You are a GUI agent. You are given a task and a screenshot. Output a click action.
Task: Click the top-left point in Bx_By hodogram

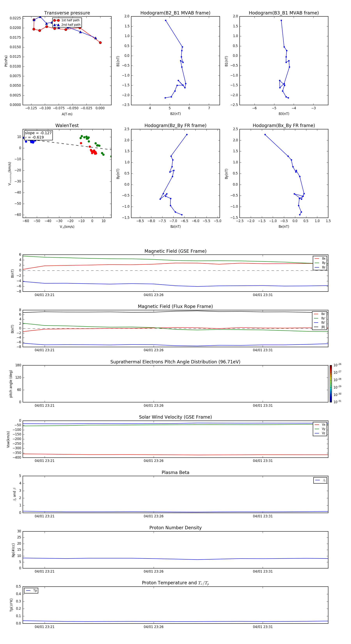[x=265, y=134]
